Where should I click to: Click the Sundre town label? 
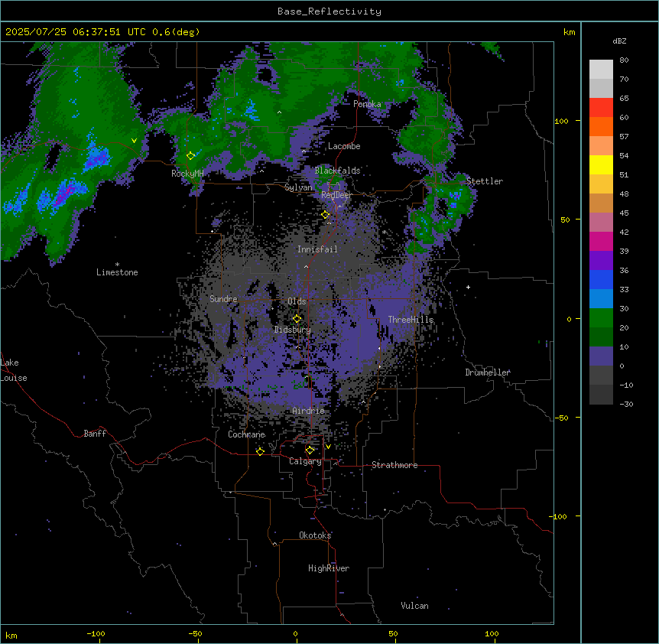[223, 299]
